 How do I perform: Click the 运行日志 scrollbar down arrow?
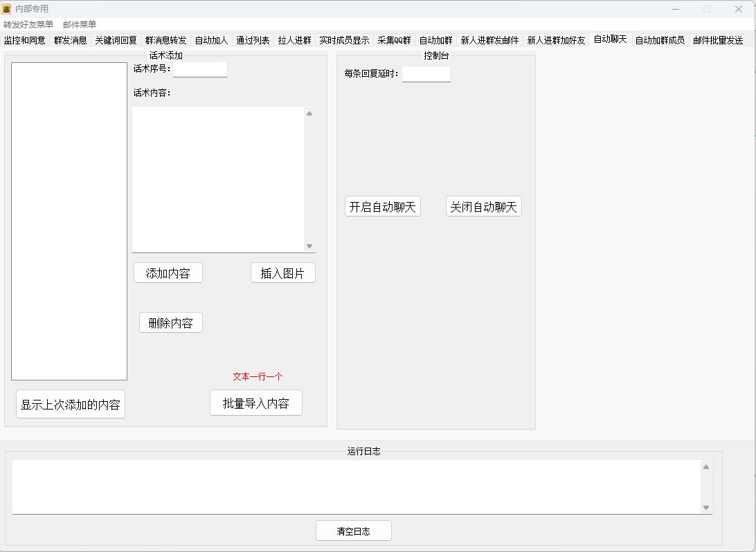tap(706, 508)
